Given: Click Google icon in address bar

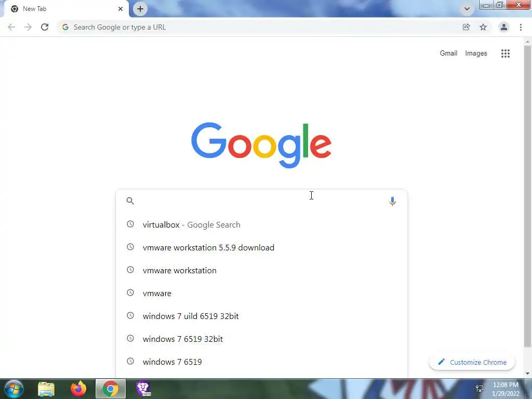Looking at the screenshot, I should pos(65,27).
